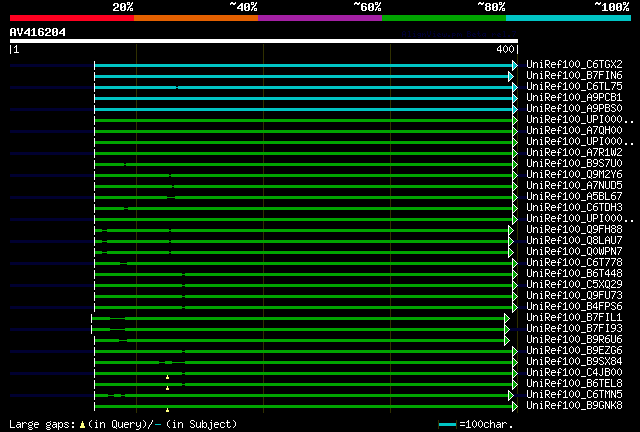This screenshot has height=432, width=640.
Task: Click the ~60% identity label
Action: point(367,7)
